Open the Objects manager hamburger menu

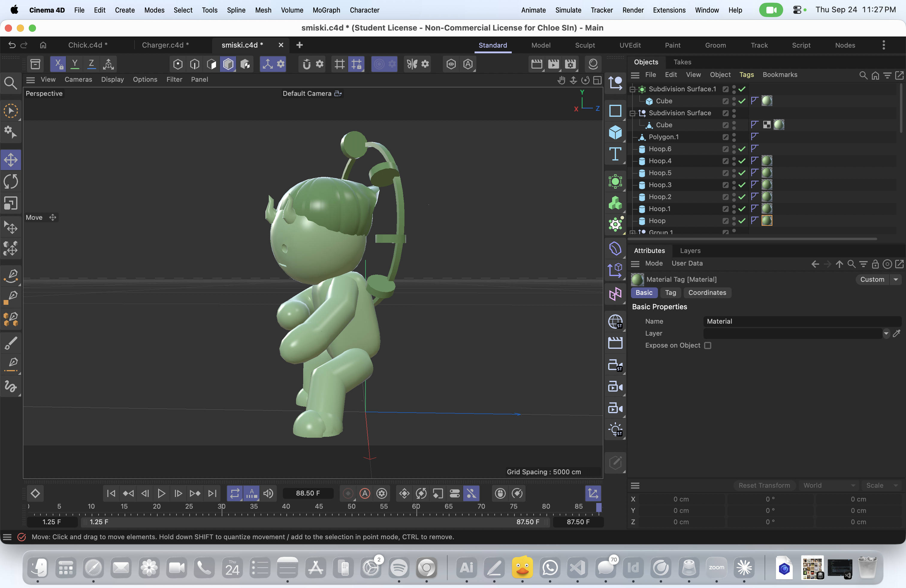(x=635, y=75)
